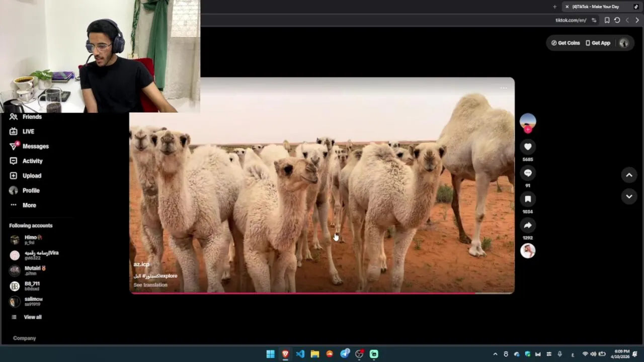
Task: Expand the More menu in the sidebar
Action: (x=23, y=205)
